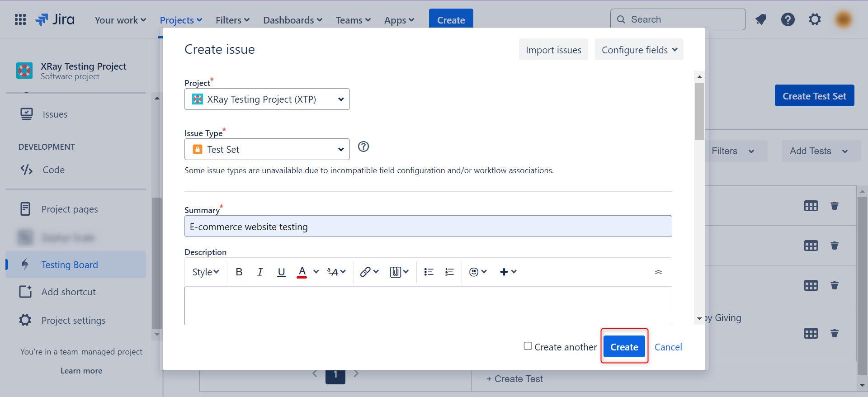The height and width of the screenshot is (397, 868).
Task: Expand the Configure fields dropdown
Action: 639,50
